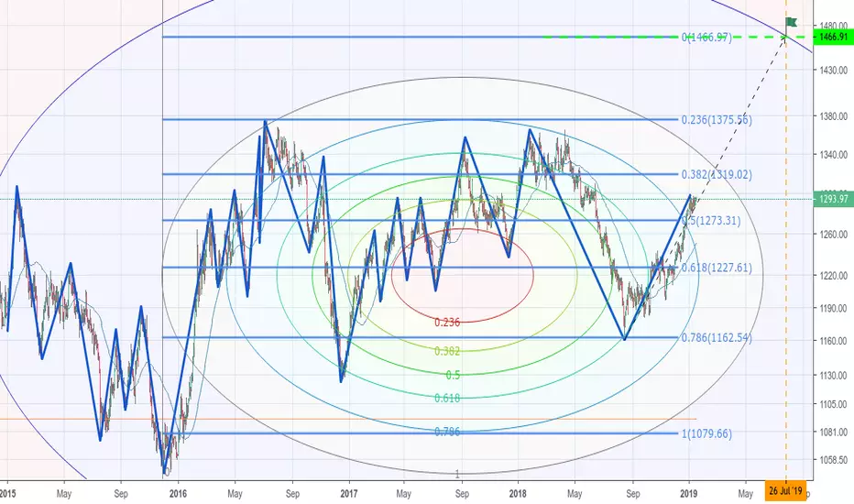854x504 pixels.
Task: Click the olive 0.382 ellipse label
Action: tap(447, 351)
